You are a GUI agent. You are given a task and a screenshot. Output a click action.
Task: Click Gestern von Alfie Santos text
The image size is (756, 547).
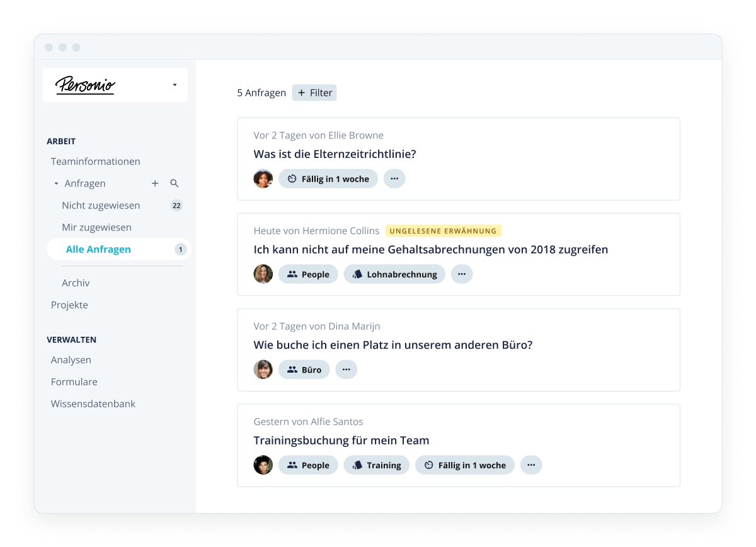point(309,422)
